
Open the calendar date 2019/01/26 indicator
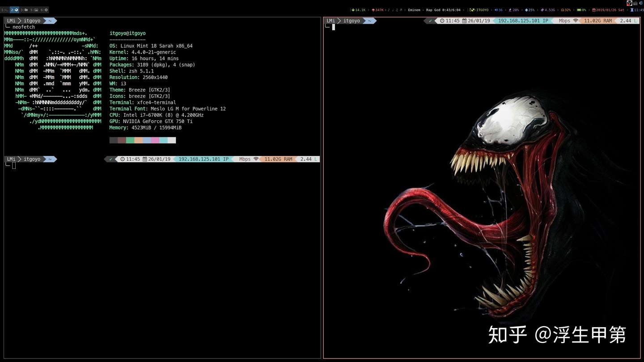(608, 10)
